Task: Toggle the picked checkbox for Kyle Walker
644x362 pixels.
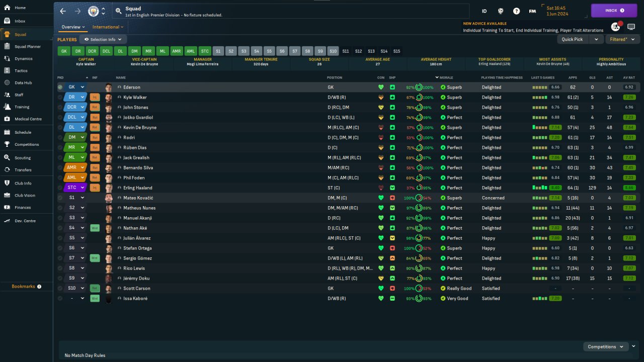Action: (60, 97)
